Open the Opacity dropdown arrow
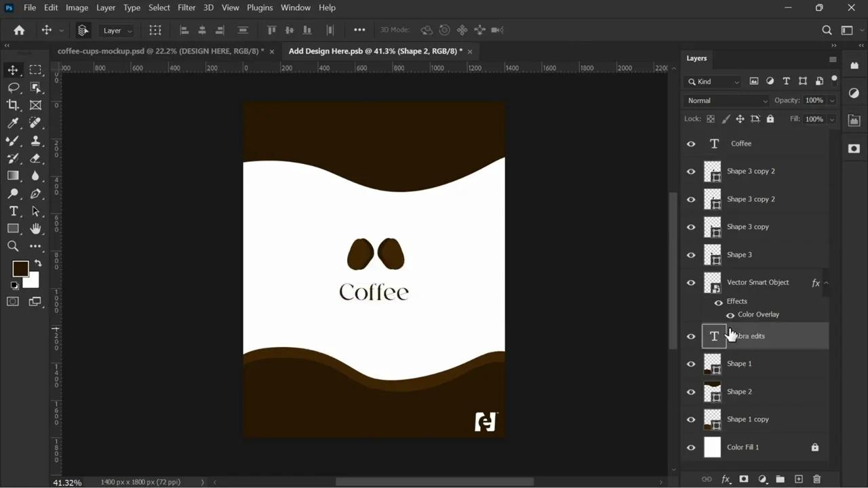 [x=832, y=100]
